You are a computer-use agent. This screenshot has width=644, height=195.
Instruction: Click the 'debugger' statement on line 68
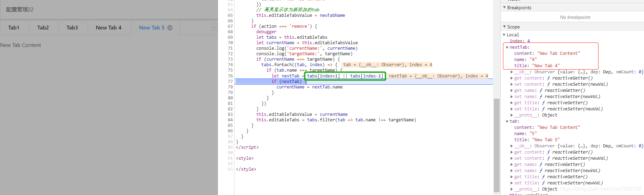266,32
